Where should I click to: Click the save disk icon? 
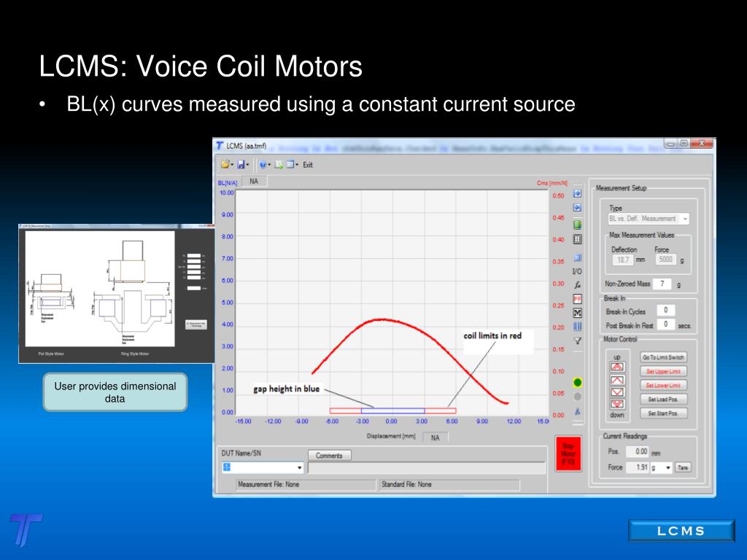(x=241, y=165)
